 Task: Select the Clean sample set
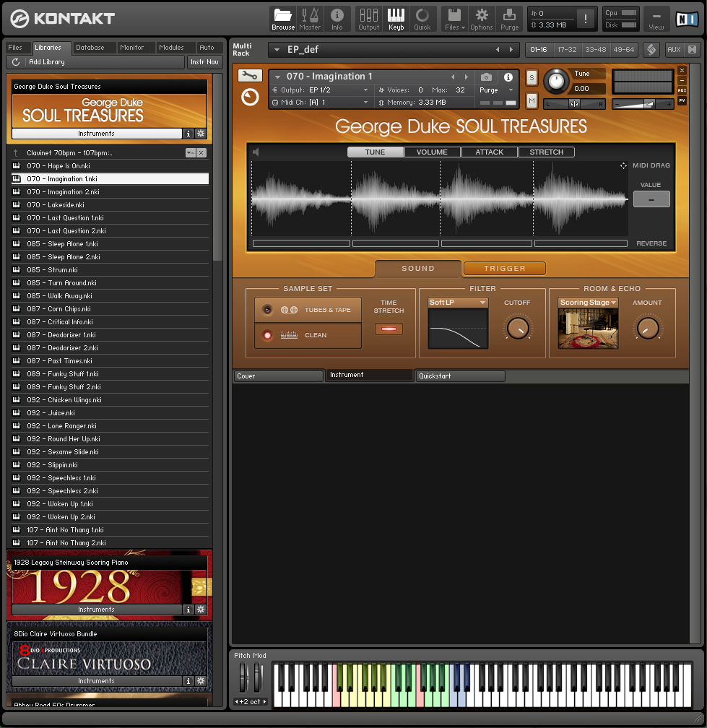tap(308, 335)
